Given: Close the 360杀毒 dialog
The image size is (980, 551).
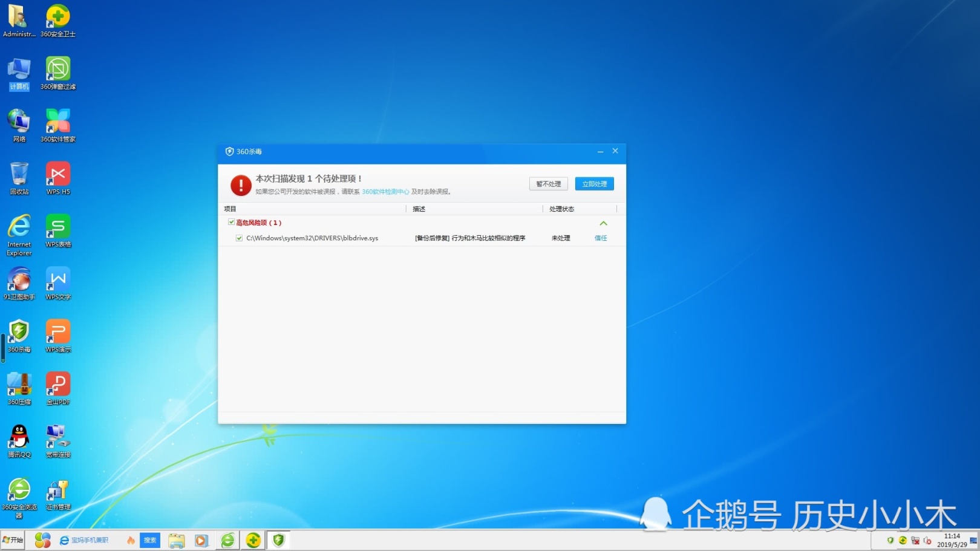Looking at the screenshot, I should 615,151.
